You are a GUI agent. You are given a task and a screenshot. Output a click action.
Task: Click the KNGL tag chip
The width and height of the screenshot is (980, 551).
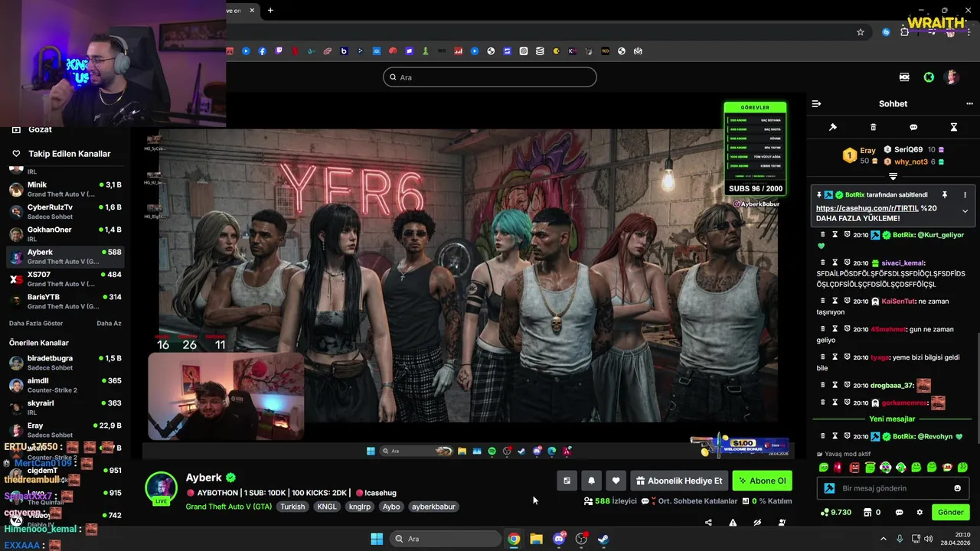click(x=327, y=507)
